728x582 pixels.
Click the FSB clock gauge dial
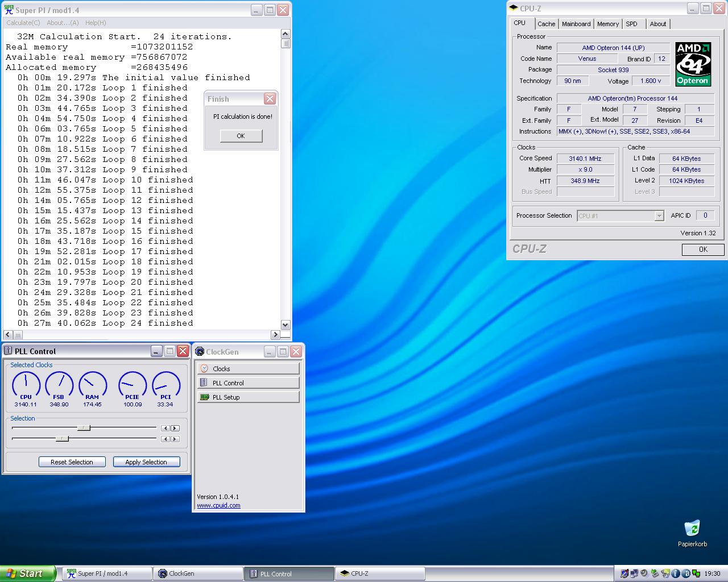tap(59, 384)
